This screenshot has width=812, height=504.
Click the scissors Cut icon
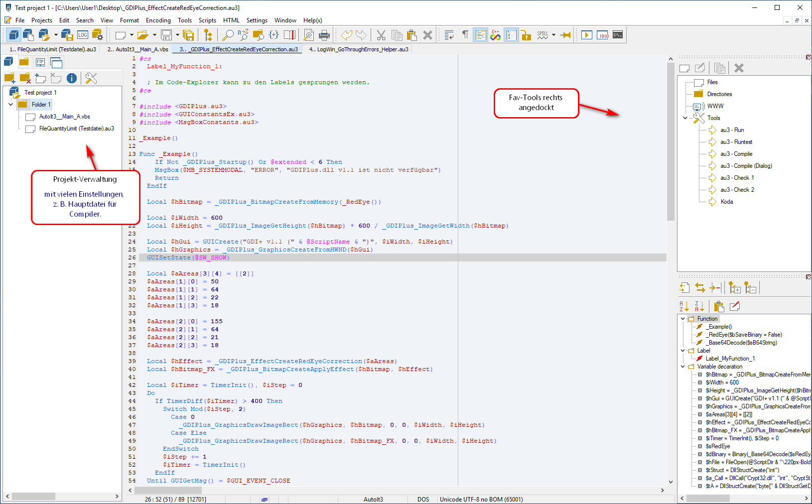[381, 35]
